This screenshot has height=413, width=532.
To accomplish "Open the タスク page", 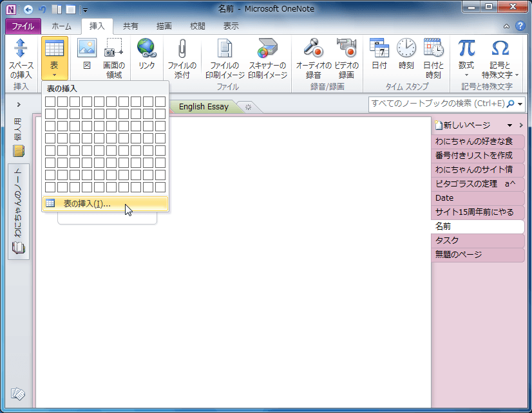I will (x=478, y=241).
